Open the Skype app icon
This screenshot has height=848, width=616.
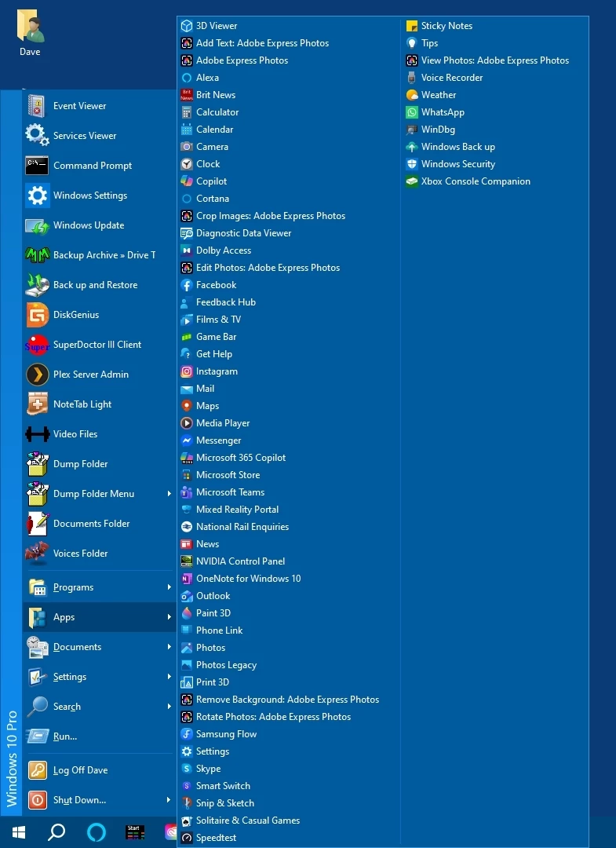coord(187,769)
